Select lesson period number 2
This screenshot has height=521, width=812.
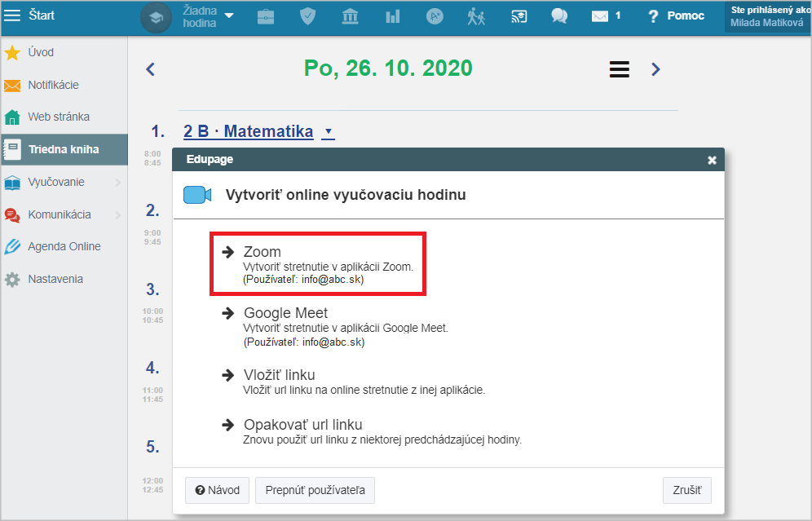152,210
